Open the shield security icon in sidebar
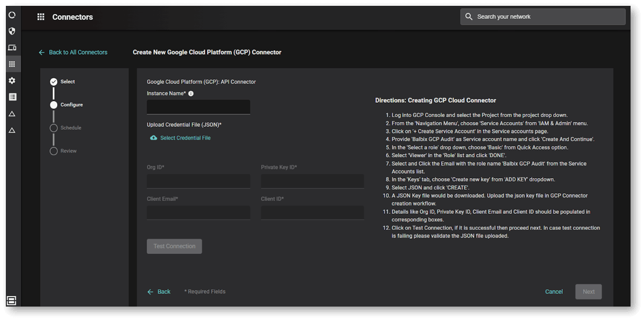Screen dimensions: 644x320 (12, 32)
